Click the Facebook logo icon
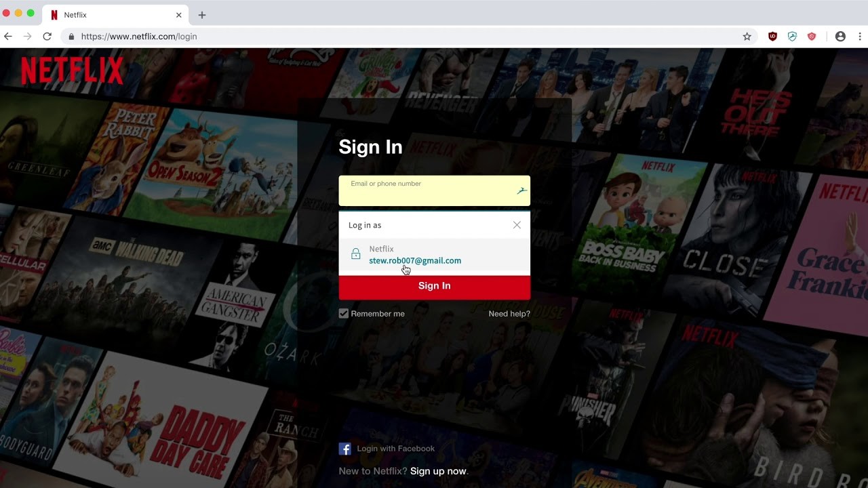The image size is (868, 488). pyautogui.click(x=344, y=449)
